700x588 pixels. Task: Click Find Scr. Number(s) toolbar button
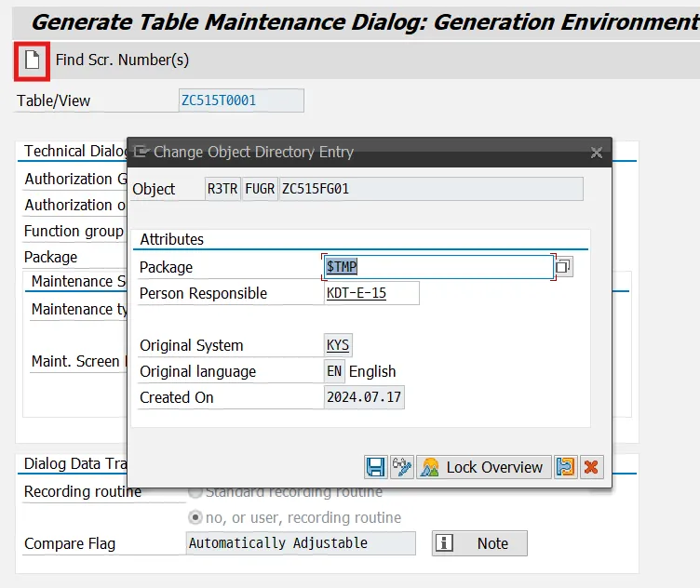tap(122, 60)
